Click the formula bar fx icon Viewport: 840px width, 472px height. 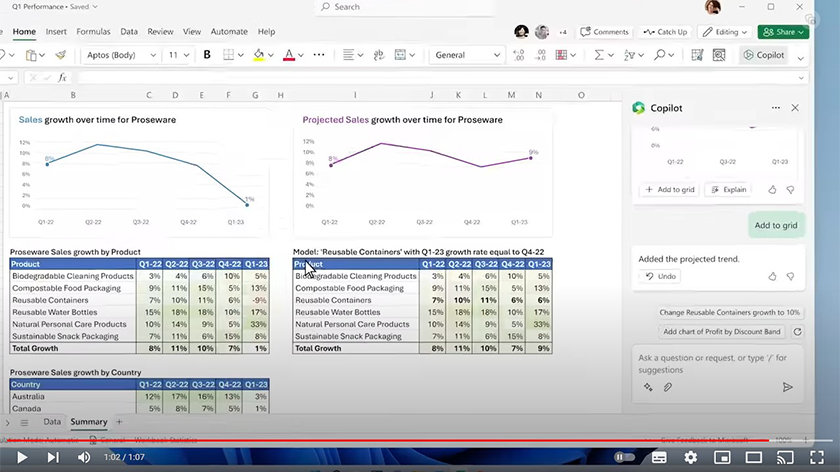[62, 78]
